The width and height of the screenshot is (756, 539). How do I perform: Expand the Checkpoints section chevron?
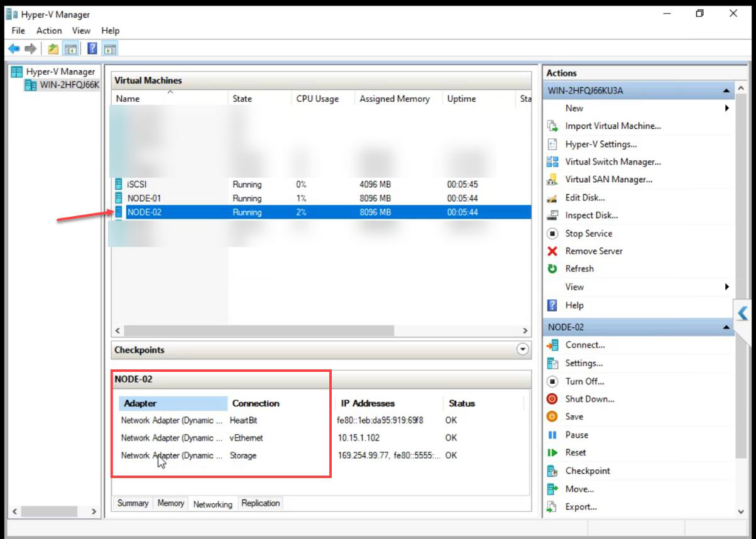(522, 350)
